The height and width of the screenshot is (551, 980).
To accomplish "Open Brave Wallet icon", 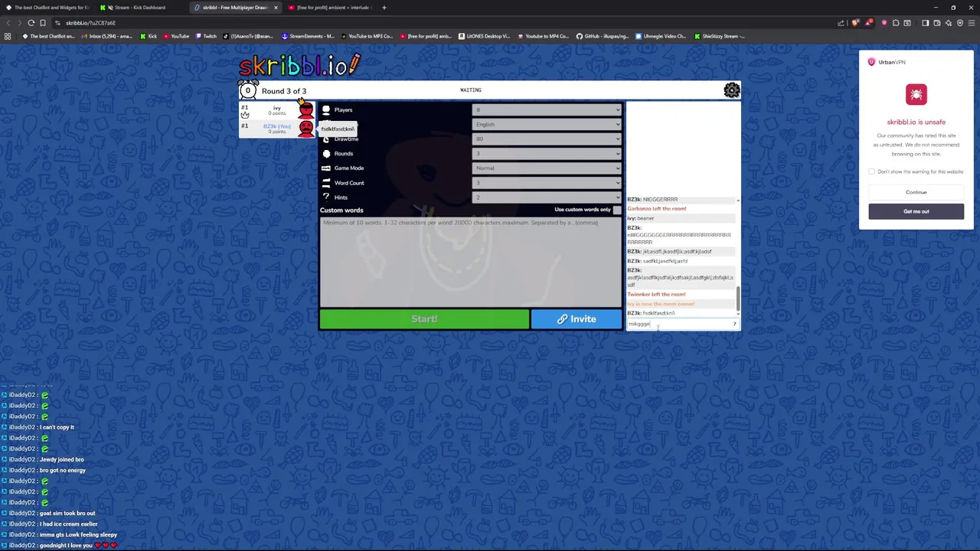I will tap(936, 23).
